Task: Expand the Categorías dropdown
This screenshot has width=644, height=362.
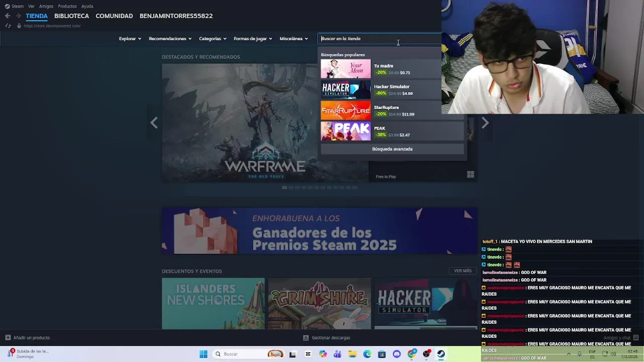Action: [212, 39]
